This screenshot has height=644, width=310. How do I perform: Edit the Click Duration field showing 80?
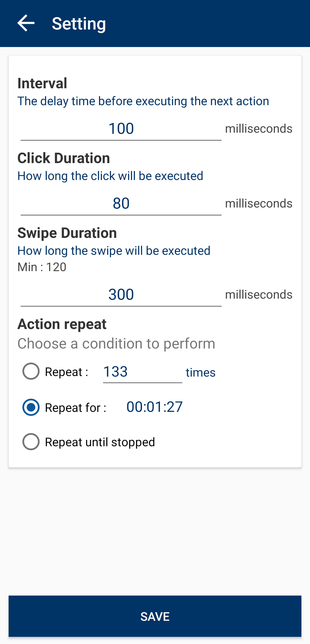(121, 203)
